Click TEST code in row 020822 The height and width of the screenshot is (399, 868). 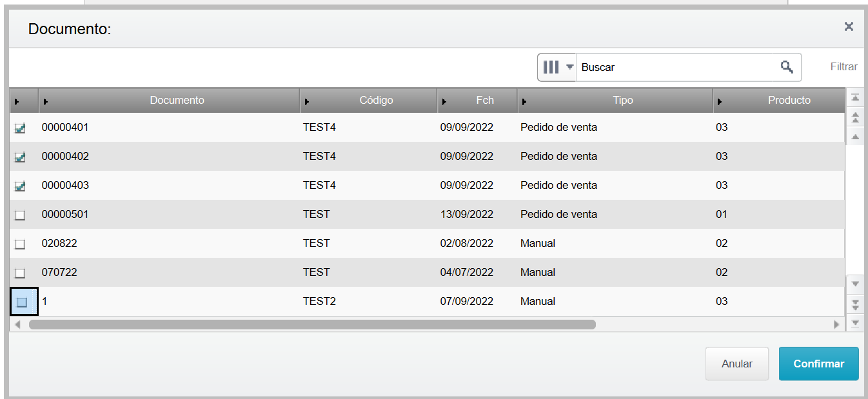click(x=316, y=244)
